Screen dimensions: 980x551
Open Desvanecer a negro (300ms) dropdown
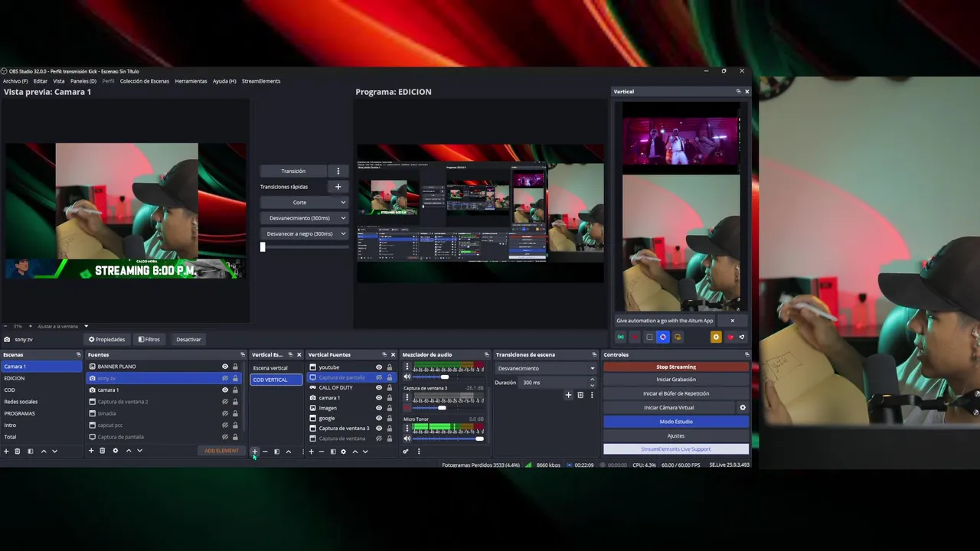304,234
